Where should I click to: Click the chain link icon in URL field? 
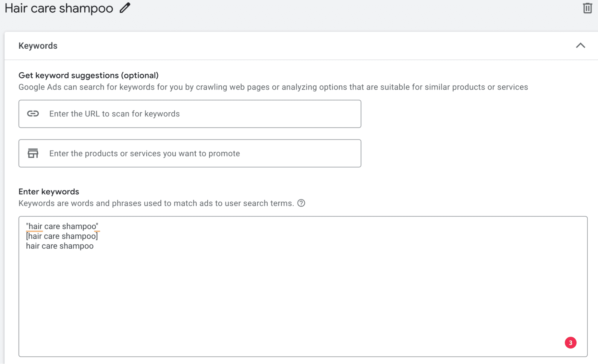(34, 114)
